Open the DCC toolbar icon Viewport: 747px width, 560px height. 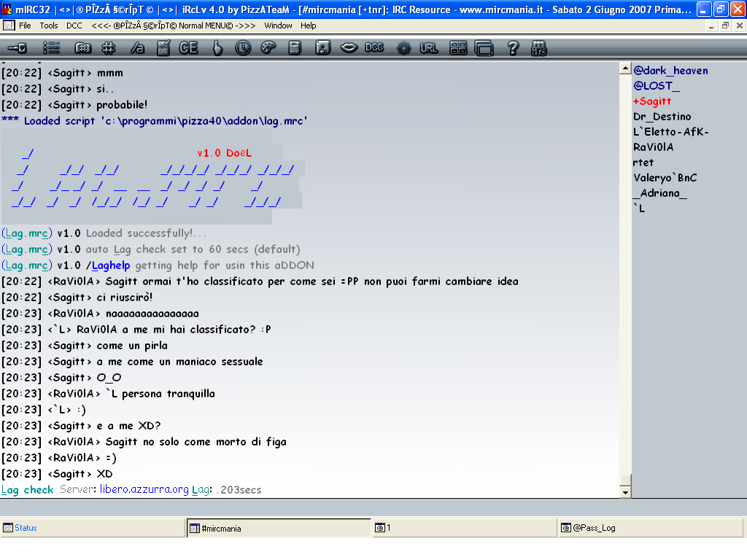coord(374,48)
